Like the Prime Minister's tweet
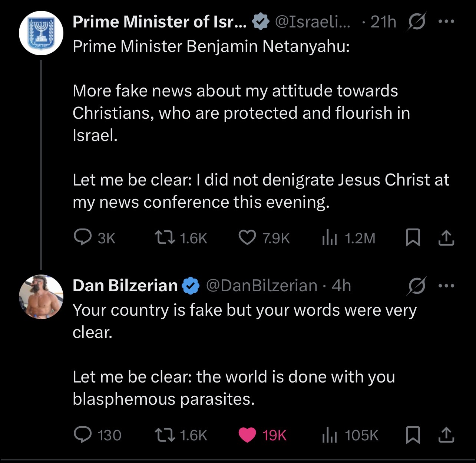 pos(247,238)
